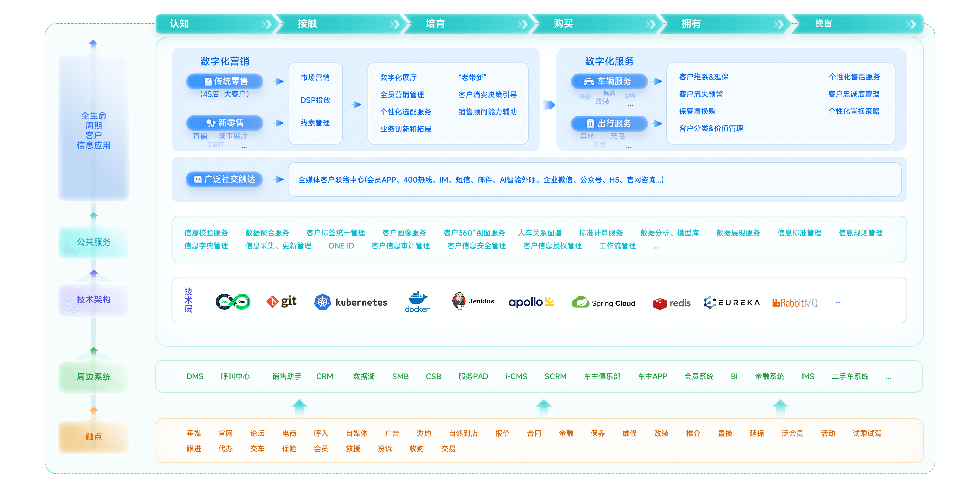The image size is (980, 490).
Task: Open the 客户360^视图服务 entry
Action: [475, 233]
